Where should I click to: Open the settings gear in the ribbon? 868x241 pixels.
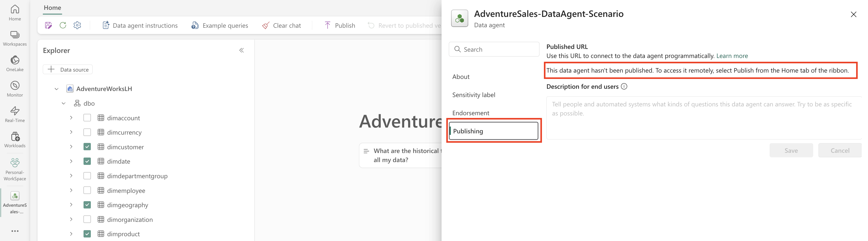[x=77, y=25]
